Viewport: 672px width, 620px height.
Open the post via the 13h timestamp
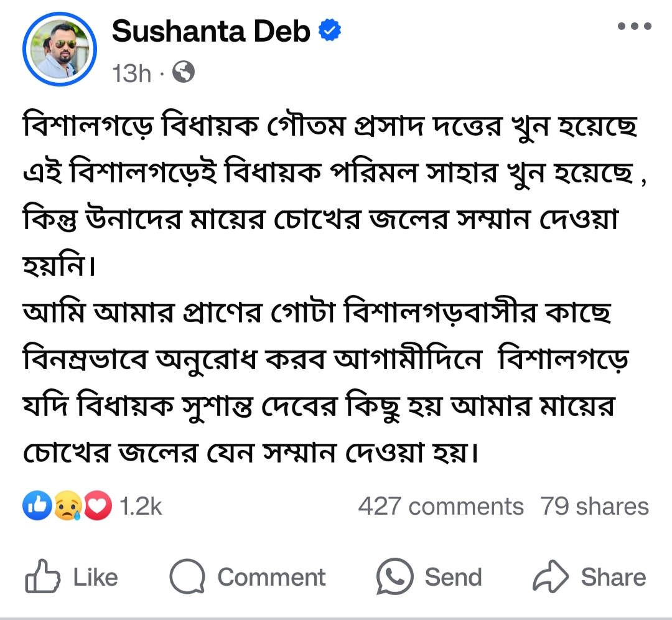pyautogui.click(x=131, y=74)
